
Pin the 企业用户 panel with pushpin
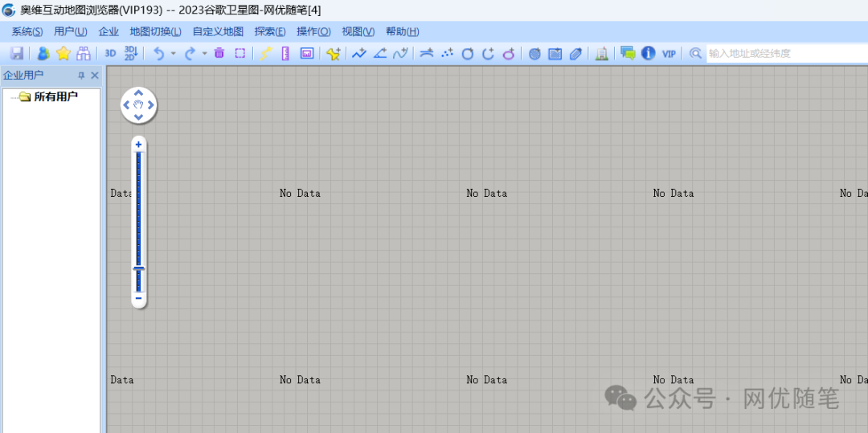coord(81,76)
